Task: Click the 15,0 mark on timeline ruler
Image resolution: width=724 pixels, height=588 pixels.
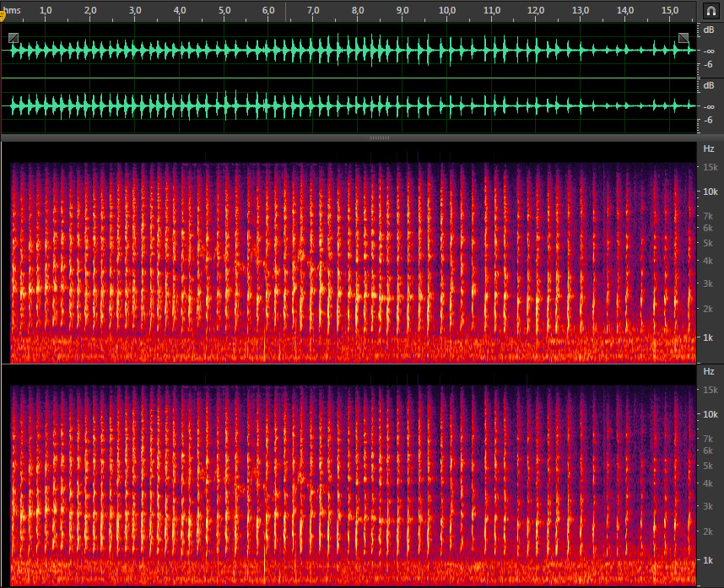Action: click(670, 10)
